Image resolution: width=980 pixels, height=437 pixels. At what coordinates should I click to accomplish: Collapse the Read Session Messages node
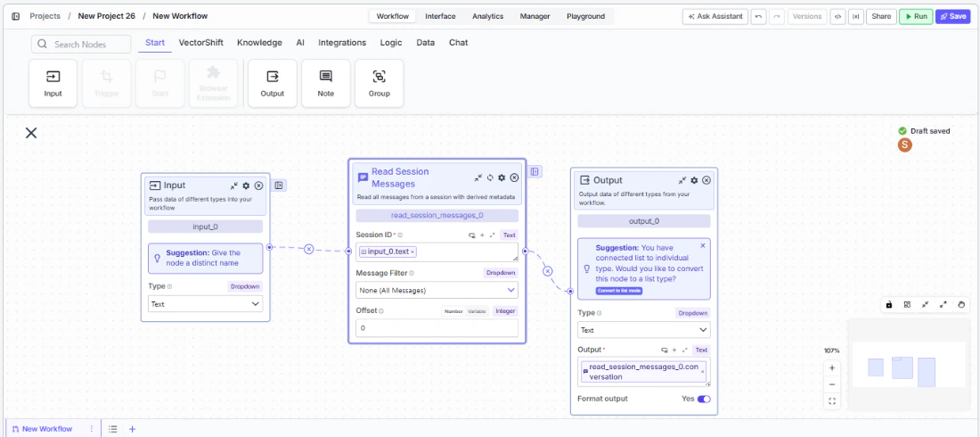click(478, 177)
